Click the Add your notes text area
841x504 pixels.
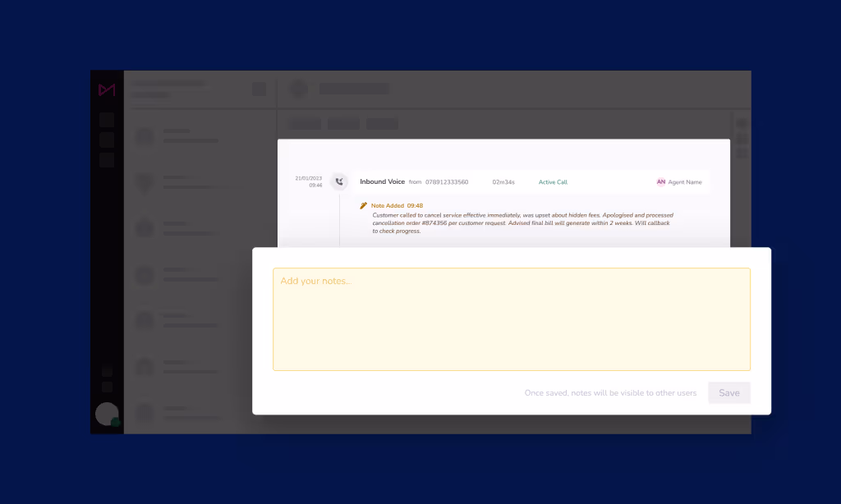(x=511, y=319)
